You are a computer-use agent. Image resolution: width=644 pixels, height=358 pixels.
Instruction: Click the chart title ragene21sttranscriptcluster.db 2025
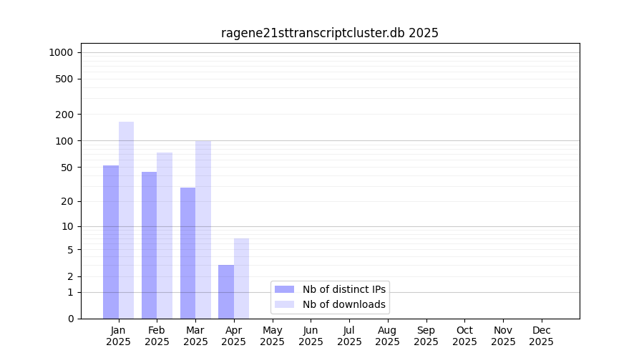point(329,33)
